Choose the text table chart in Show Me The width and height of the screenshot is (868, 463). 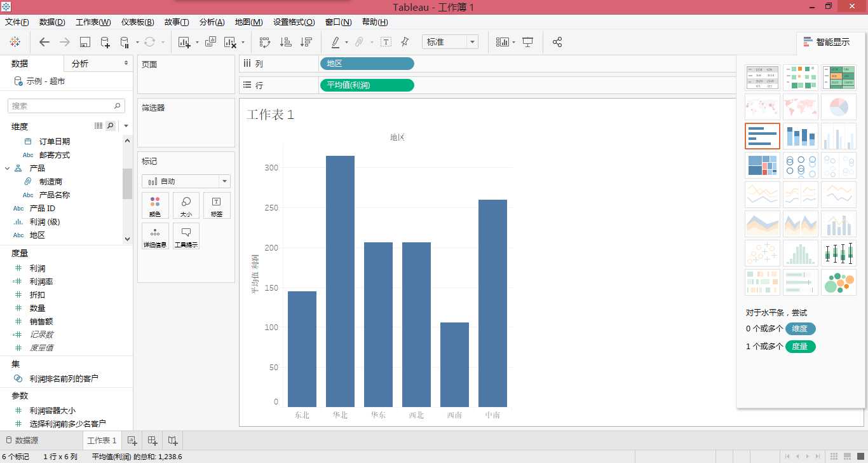(763, 78)
